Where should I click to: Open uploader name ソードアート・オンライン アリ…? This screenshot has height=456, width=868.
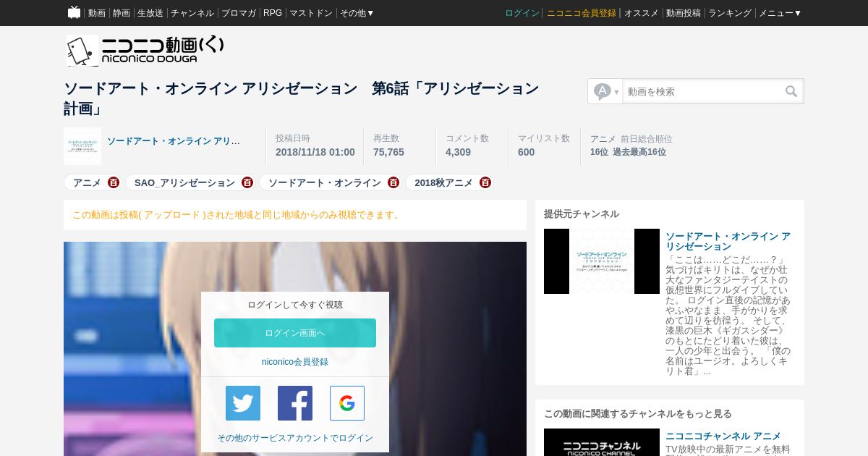[x=174, y=141]
